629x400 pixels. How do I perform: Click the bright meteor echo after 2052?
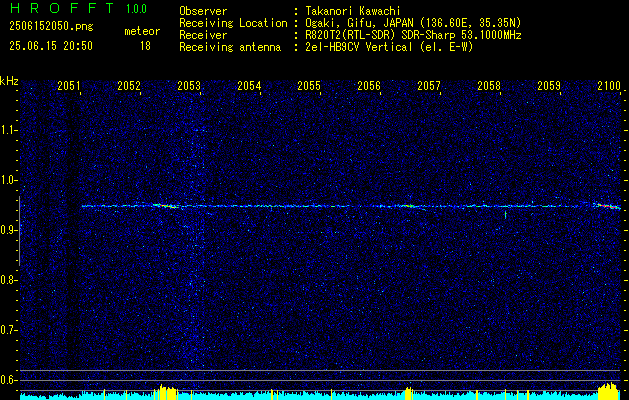pos(165,206)
